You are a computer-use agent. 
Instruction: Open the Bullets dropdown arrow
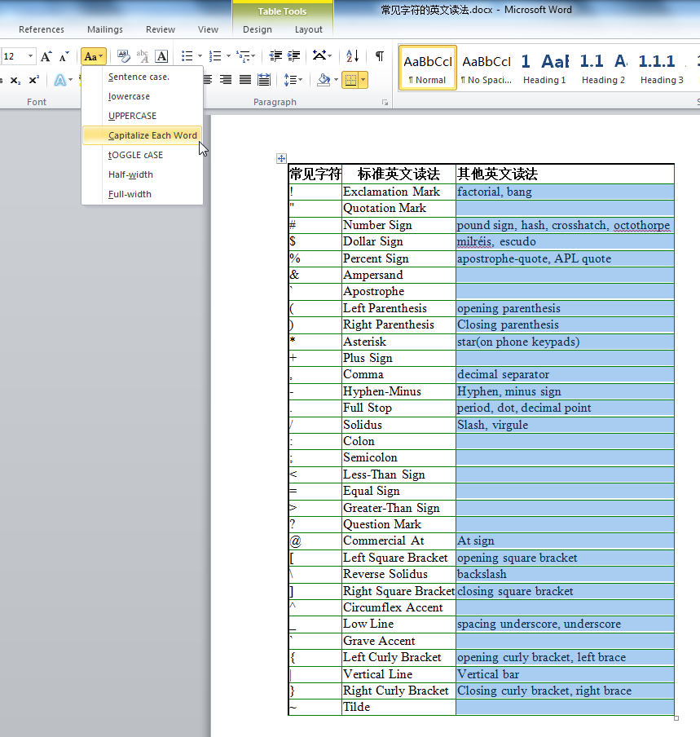pyautogui.click(x=200, y=56)
